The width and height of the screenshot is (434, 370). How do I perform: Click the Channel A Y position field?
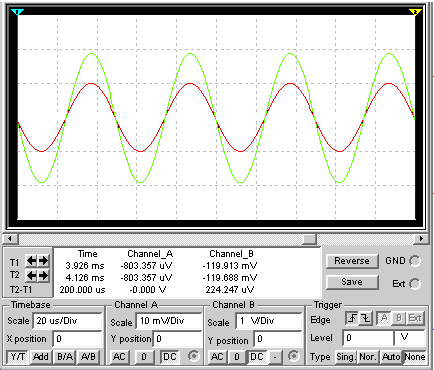(x=177, y=339)
